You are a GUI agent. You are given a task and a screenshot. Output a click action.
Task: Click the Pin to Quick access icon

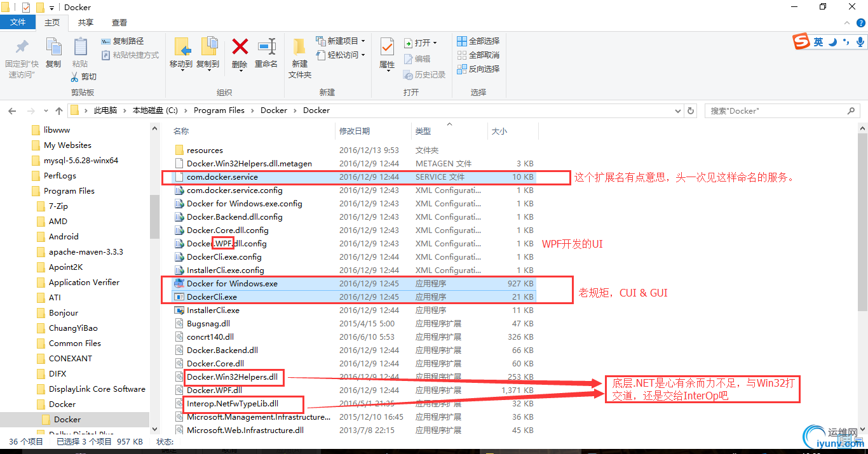pos(22,47)
